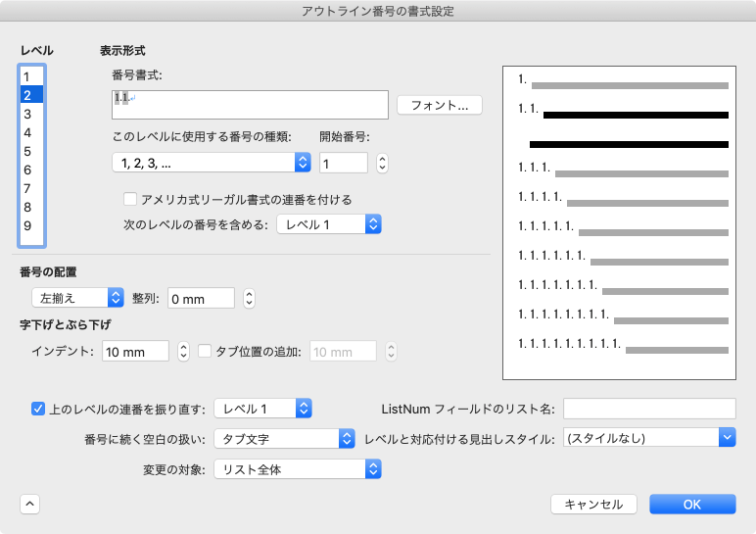Collapse the dialog with the chevron button
756x534 pixels.
click(29, 504)
